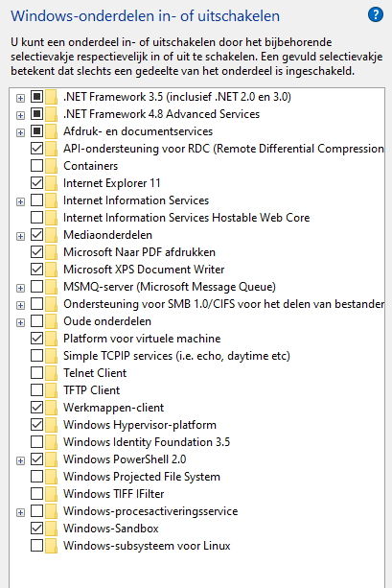Select Platform voor virtuele machine label
This screenshot has height=588, width=392.
[x=142, y=339]
